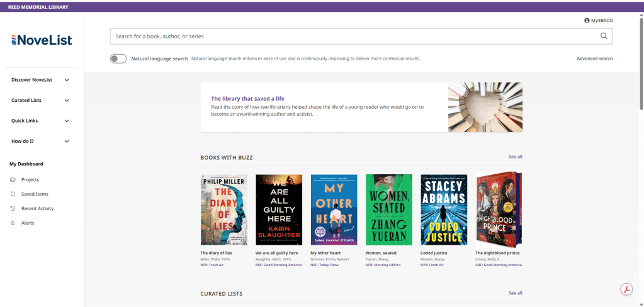Viewport: 644px width, 307px height.
Task: Click the book search input field
Action: coord(353,36)
